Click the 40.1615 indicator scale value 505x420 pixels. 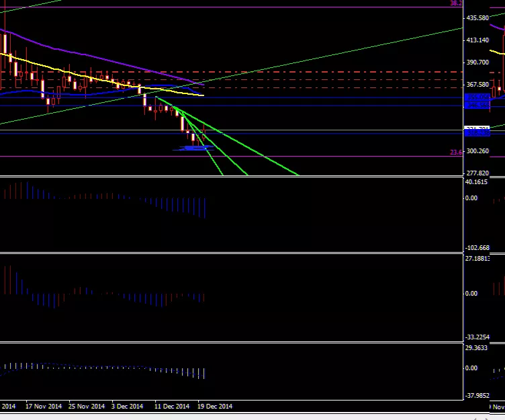point(479,182)
